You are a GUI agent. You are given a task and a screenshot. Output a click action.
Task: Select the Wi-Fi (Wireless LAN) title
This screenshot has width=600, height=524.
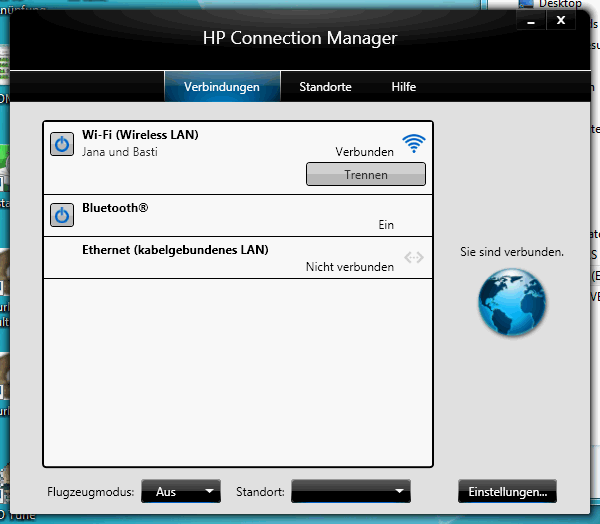click(140, 135)
